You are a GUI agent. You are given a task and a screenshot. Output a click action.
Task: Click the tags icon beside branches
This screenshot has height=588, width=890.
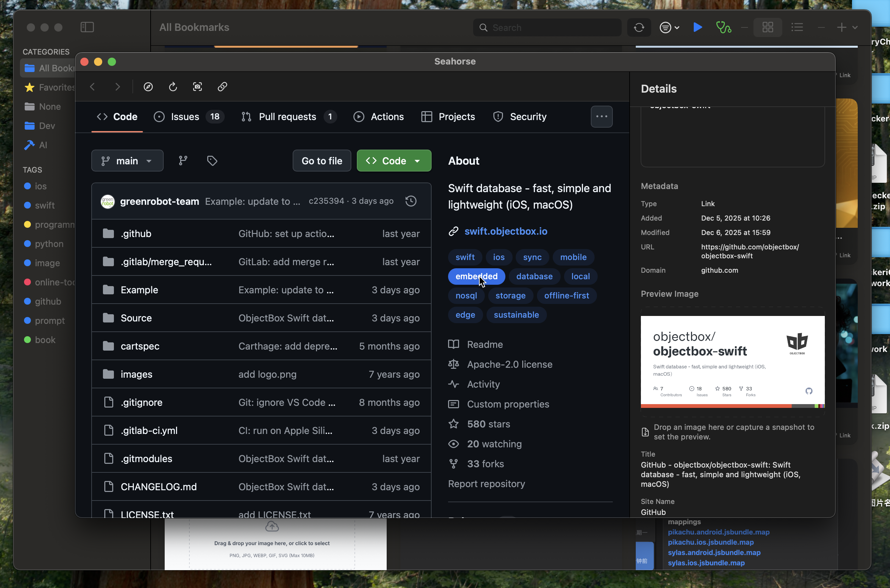212,161
